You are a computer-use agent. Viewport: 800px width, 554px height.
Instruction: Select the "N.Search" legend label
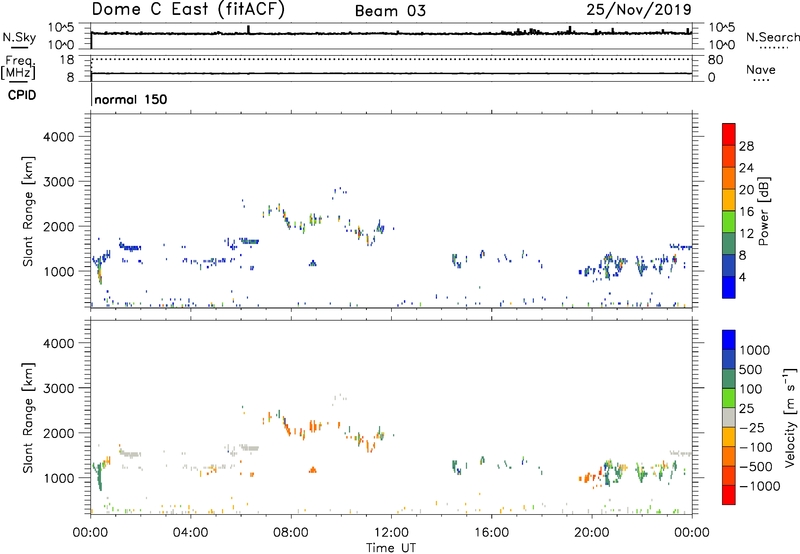click(773, 37)
